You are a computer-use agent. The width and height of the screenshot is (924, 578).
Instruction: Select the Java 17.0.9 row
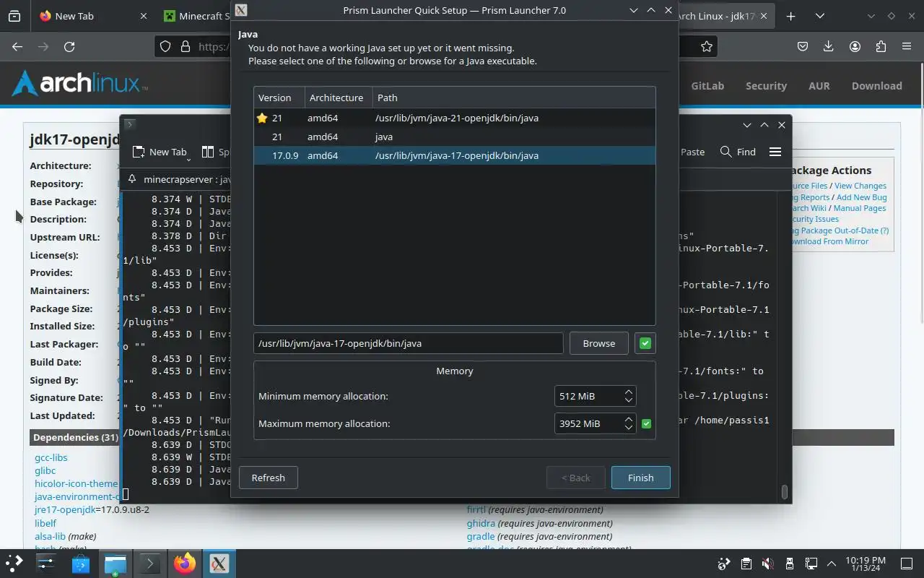tap(455, 155)
